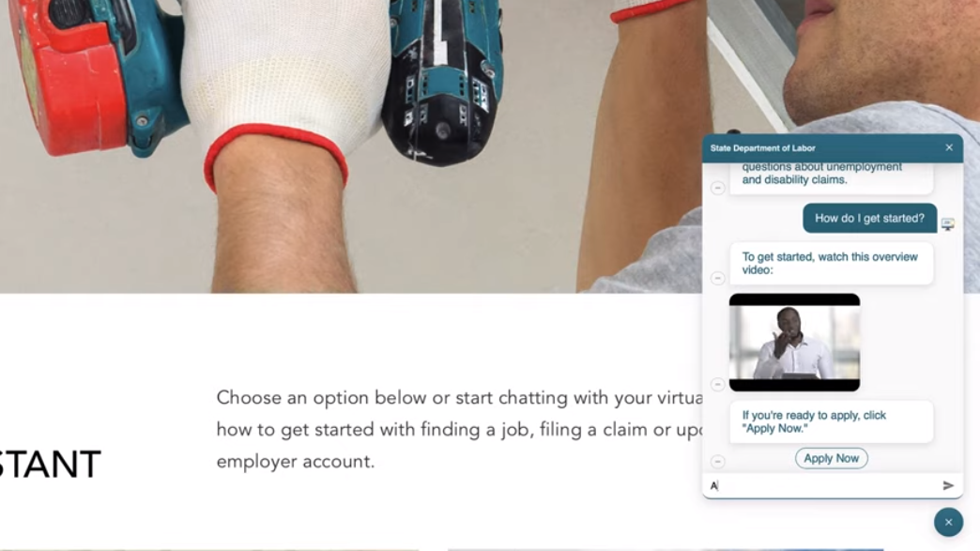Focus the chat message input field
This screenshot has height=551, width=980.
tap(822, 485)
